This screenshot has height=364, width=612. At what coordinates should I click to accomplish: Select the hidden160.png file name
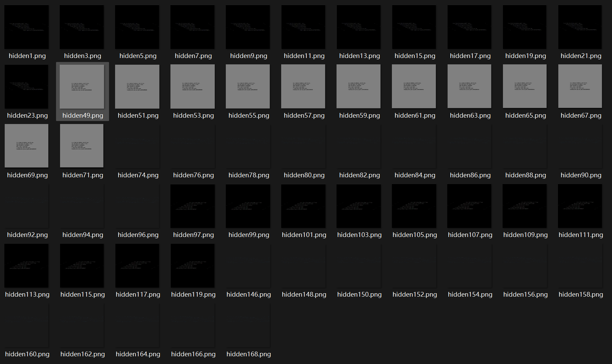pyautogui.click(x=27, y=354)
